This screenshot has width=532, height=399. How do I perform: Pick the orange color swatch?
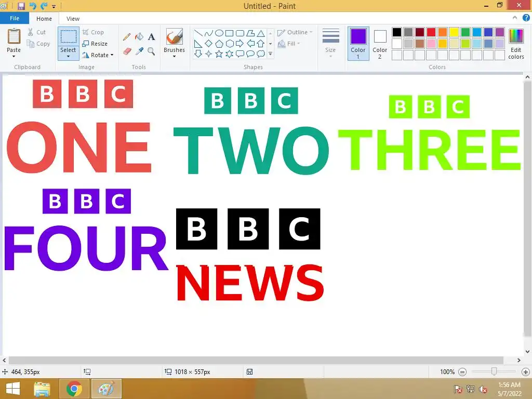tap(443, 32)
